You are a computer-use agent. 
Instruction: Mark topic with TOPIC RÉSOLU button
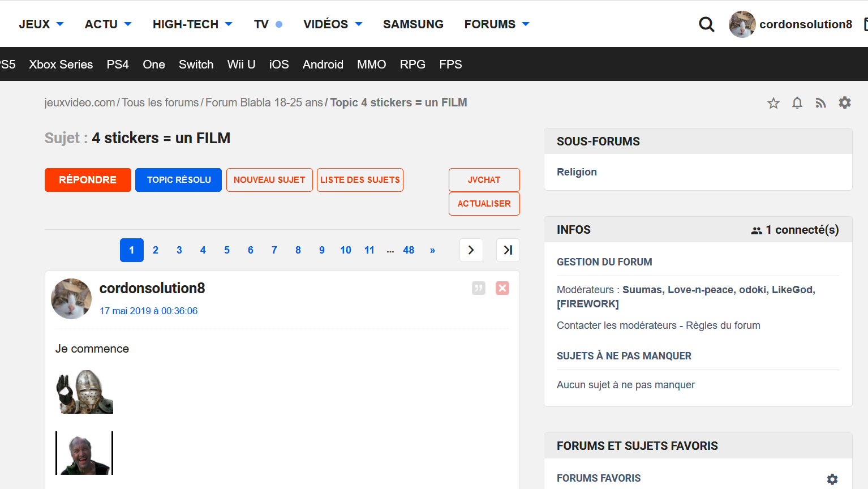click(x=178, y=180)
